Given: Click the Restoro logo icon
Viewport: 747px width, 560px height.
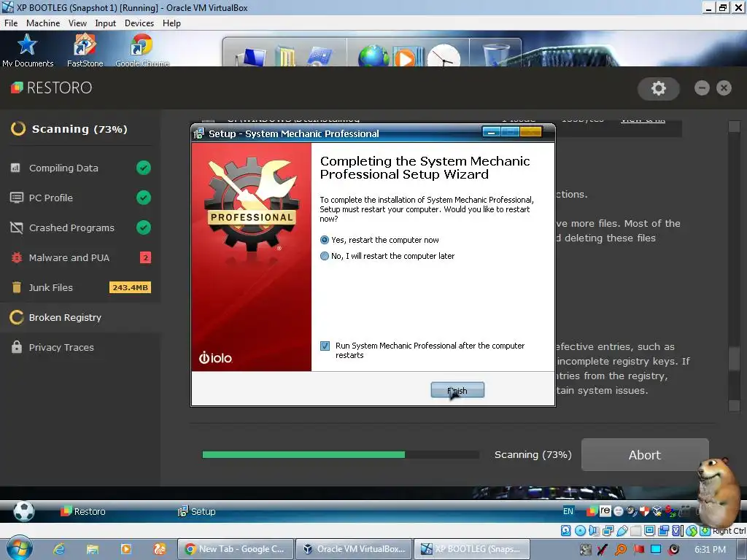Looking at the screenshot, I should (x=17, y=87).
